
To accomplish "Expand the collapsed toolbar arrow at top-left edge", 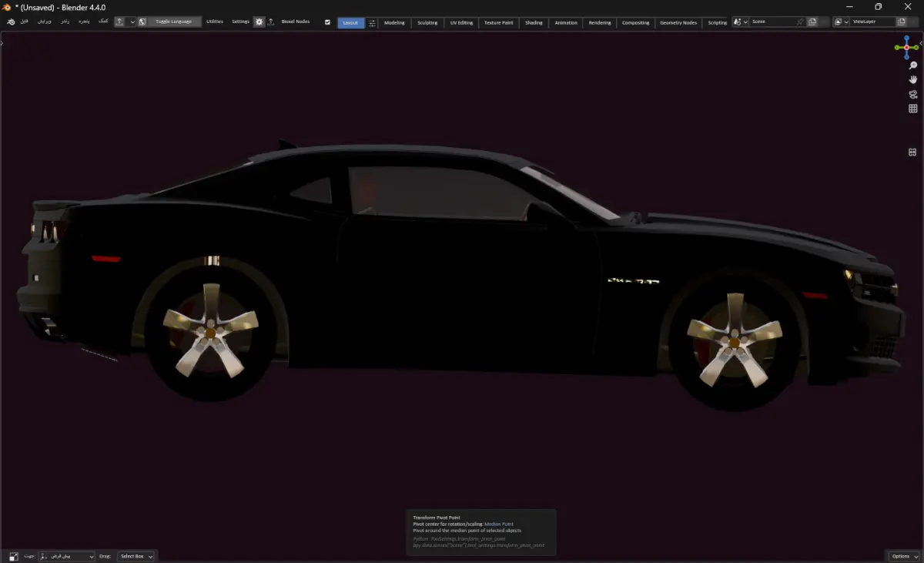I will 2,43.
